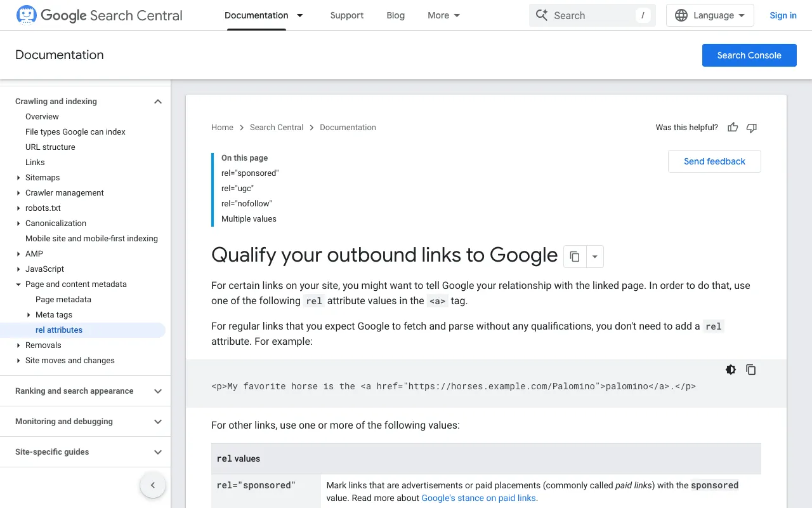This screenshot has width=812, height=508.
Task: Expand Monitoring and debugging section
Action: click(x=158, y=422)
